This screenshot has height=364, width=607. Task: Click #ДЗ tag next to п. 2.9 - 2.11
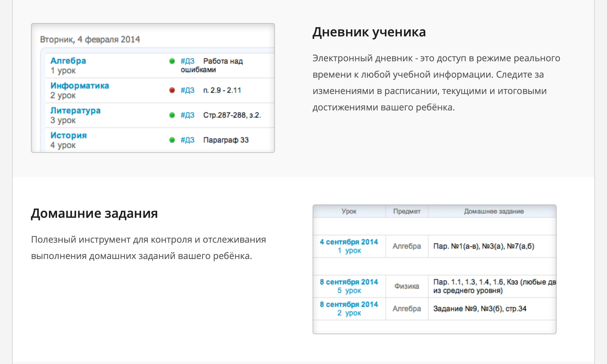(188, 90)
